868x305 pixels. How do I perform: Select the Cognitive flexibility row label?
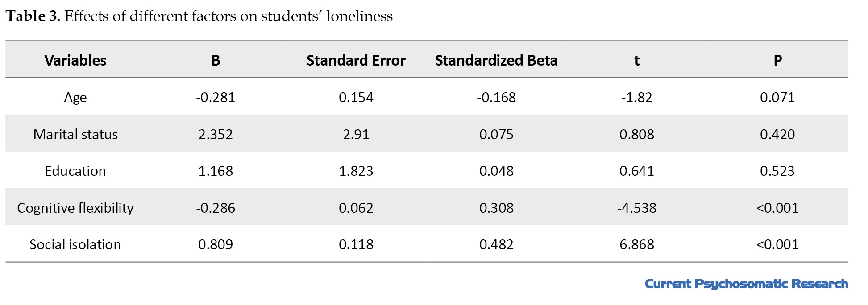pyautogui.click(x=75, y=208)
